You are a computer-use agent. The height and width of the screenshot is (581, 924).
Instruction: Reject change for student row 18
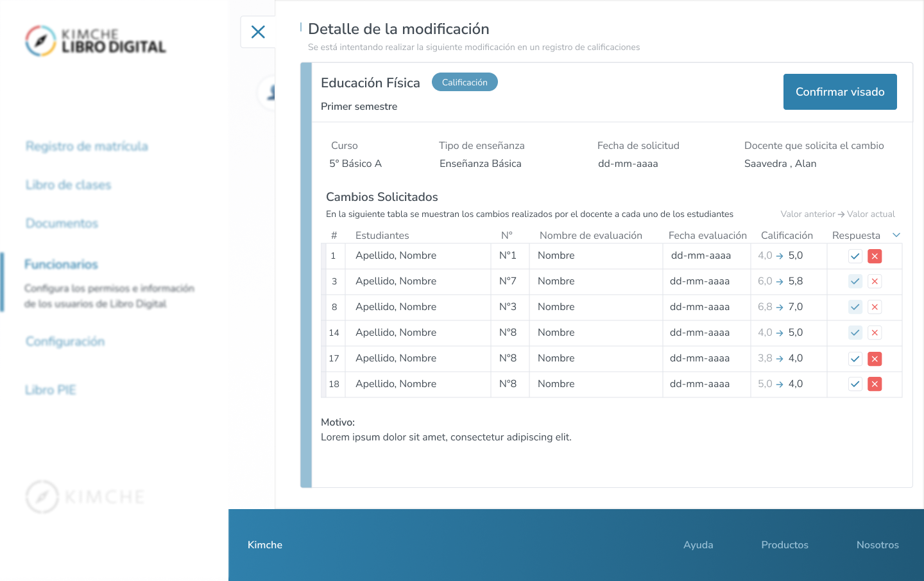[x=875, y=384]
